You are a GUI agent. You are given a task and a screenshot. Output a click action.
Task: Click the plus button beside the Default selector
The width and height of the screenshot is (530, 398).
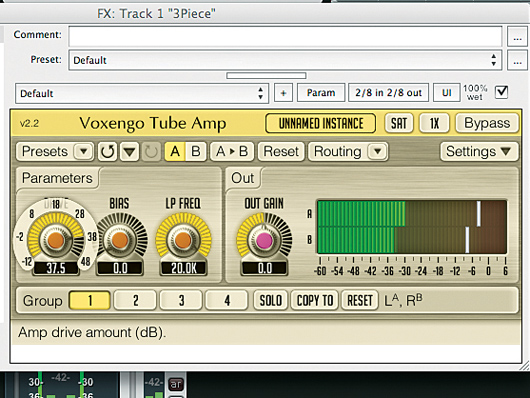coord(283,93)
